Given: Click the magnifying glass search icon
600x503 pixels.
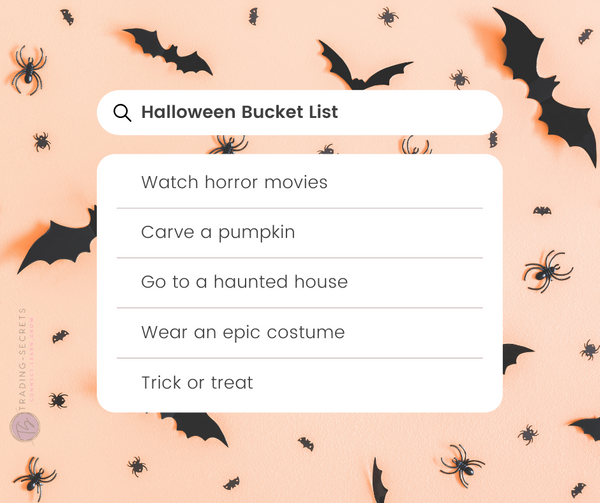Looking at the screenshot, I should click(x=122, y=113).
